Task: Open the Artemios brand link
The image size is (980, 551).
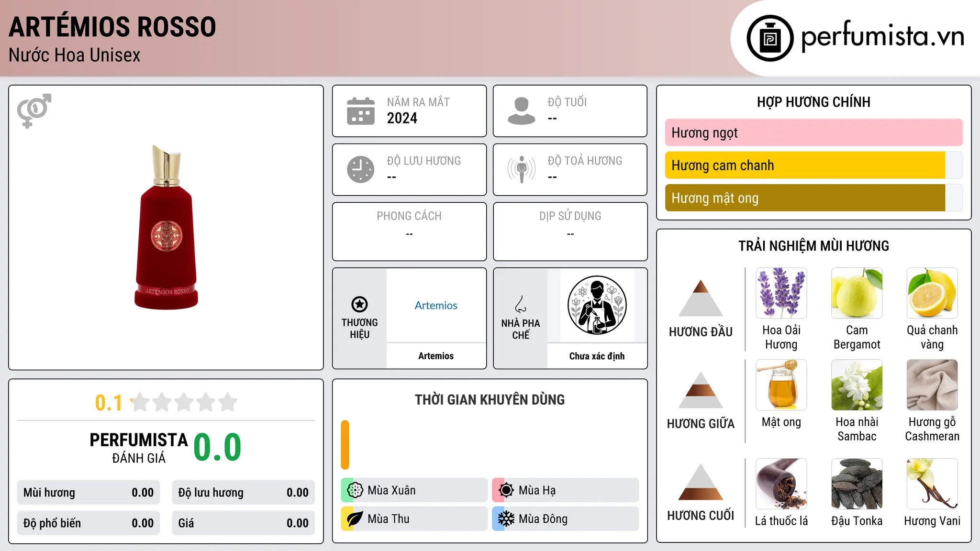Action: (x=436, y=305)
